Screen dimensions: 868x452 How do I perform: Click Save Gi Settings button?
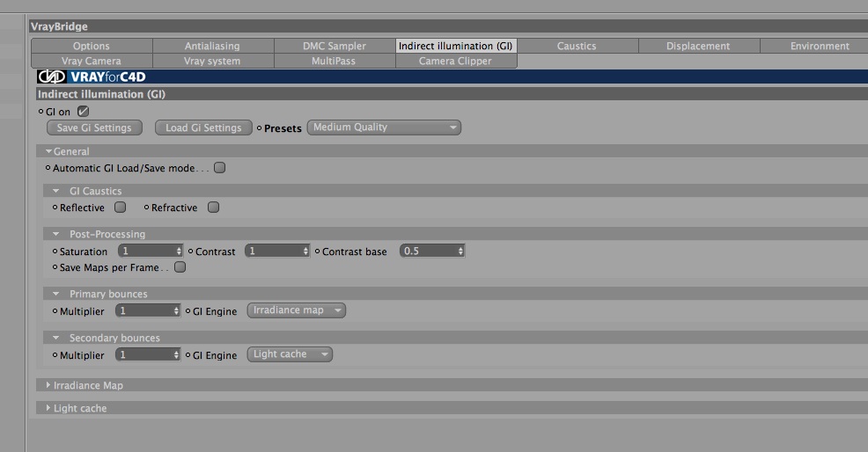95,128
